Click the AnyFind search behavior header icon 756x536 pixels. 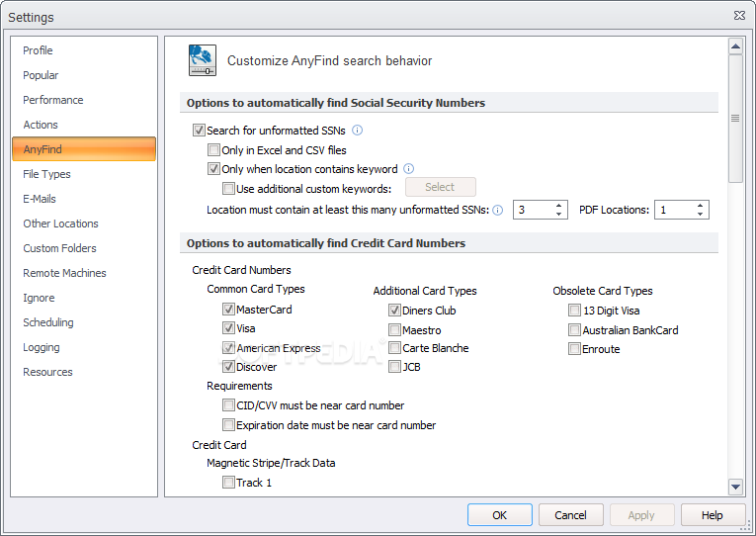click(x=203, y=60)
